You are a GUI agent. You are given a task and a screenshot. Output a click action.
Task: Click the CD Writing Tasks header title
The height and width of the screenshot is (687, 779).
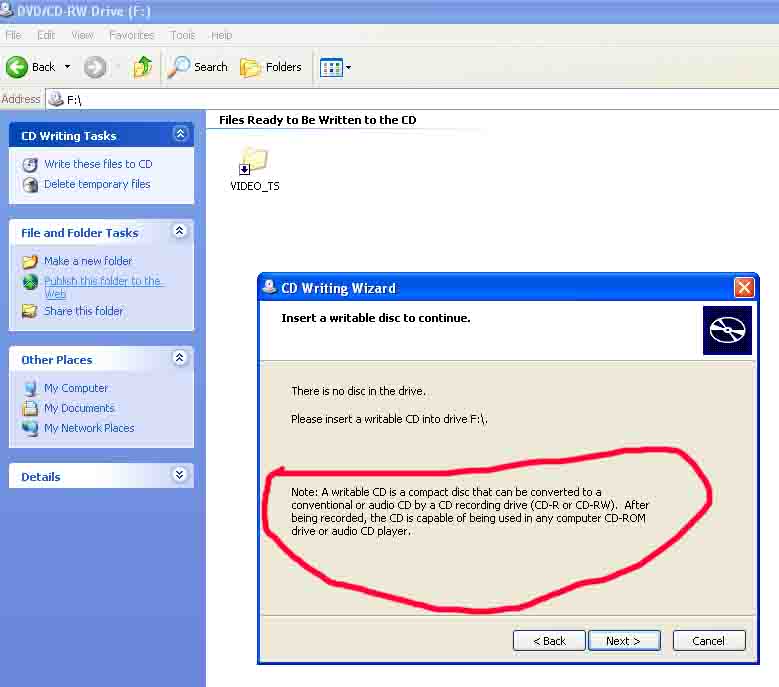[69, 136]
